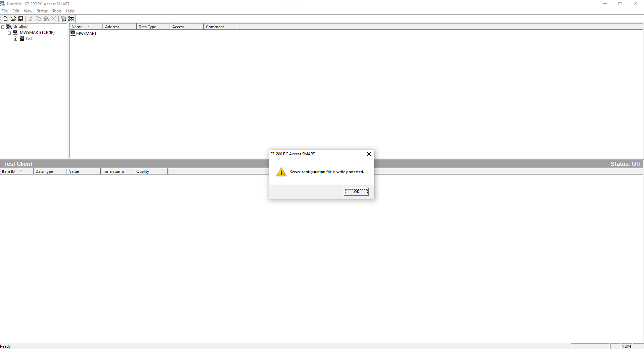Viewport: 644px width, 349px height.
Task: Click the Comment column header
Action: point(220,27)
